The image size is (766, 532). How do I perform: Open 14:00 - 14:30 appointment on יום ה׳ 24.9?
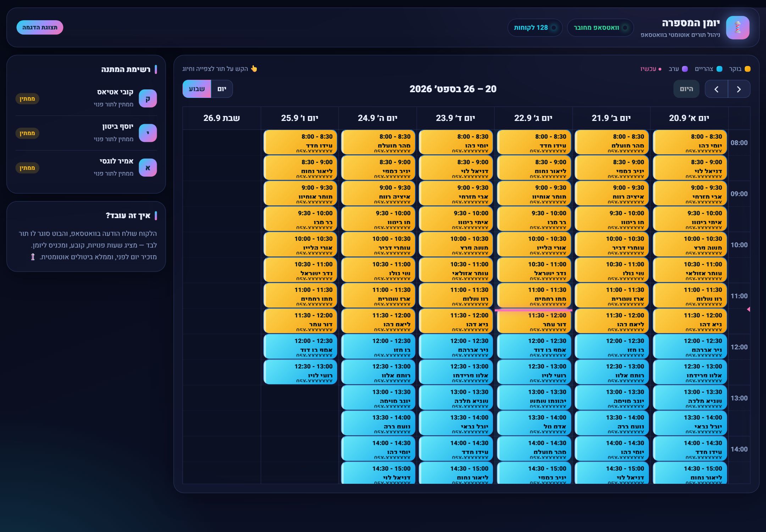[378, 449]
